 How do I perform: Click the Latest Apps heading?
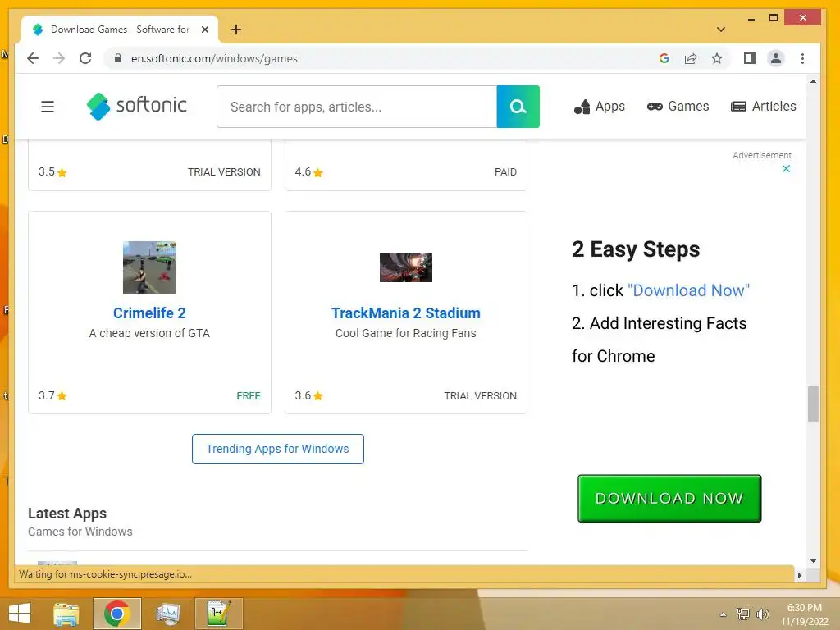[67, 514]
